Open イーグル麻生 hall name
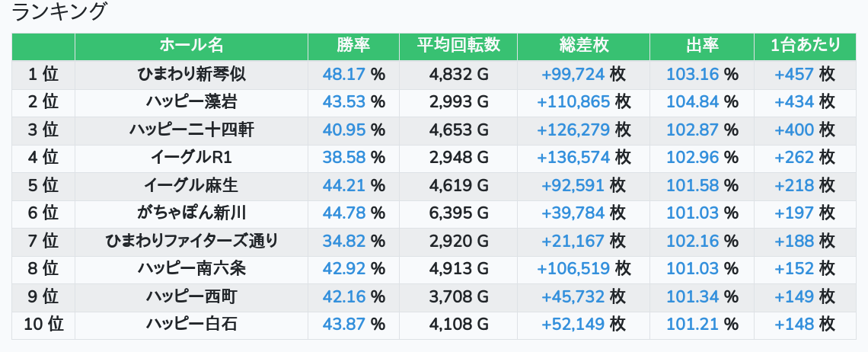This screenshot has height=352, width=868. (x=192, y=185)
